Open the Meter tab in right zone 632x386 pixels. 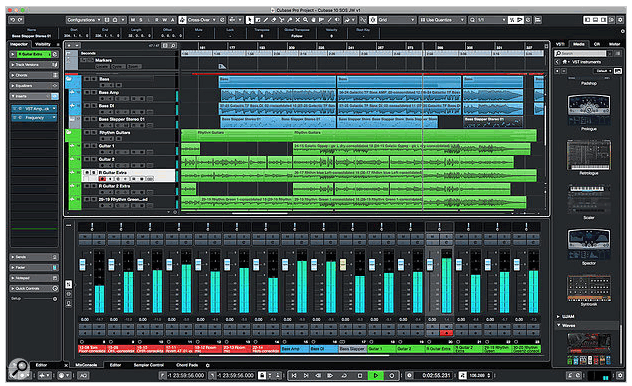click(x=614, y=44)
